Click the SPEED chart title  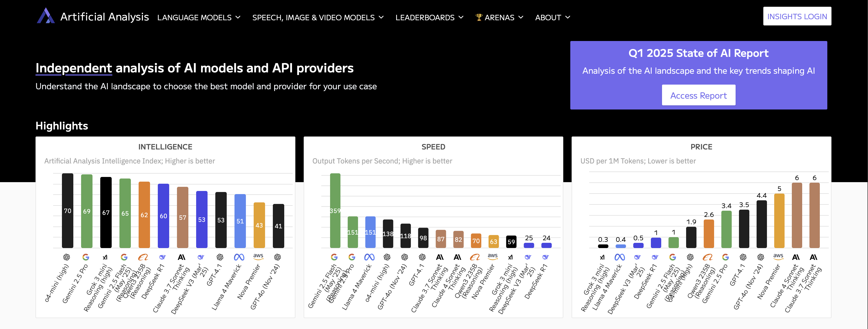pos(433,147)
